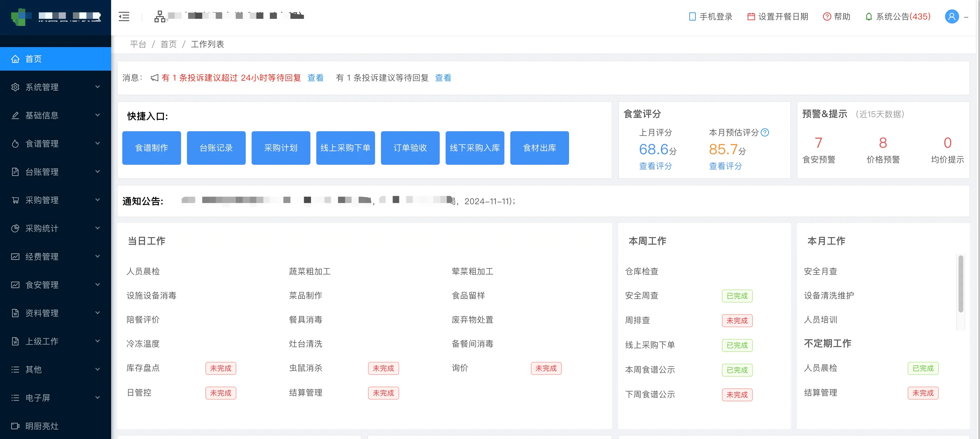Open the user avatar menu
Screen dimensions: 980x439
[951, 16]
